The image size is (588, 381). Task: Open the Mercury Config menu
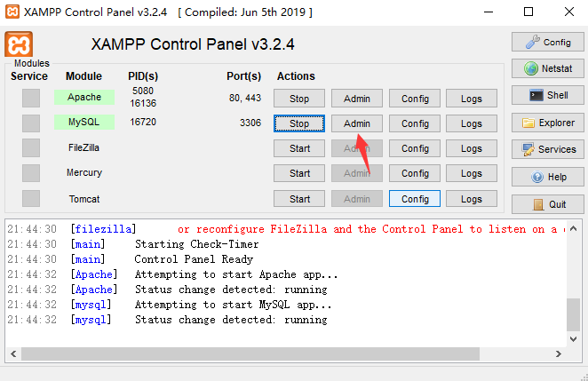coord(415,173)
